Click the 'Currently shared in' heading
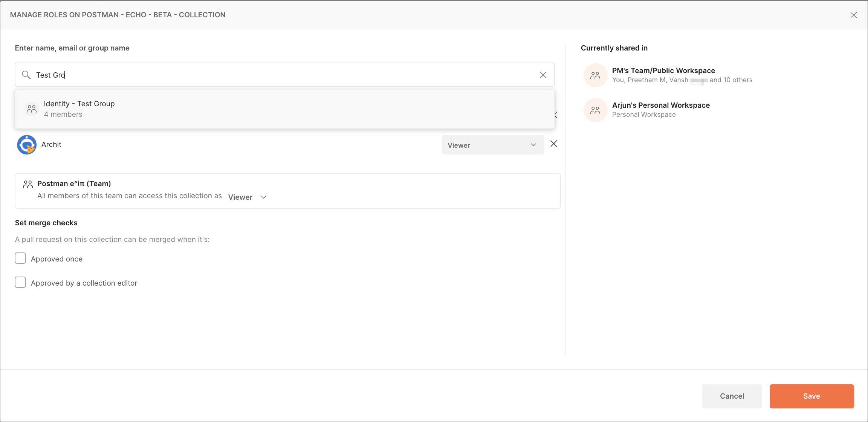Screen dimensions: 868x422 614,48
